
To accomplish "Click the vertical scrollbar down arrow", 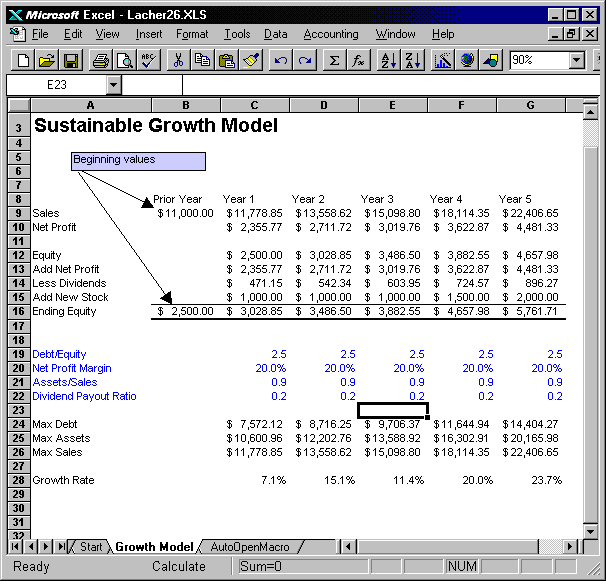I will tap(591, 532).
